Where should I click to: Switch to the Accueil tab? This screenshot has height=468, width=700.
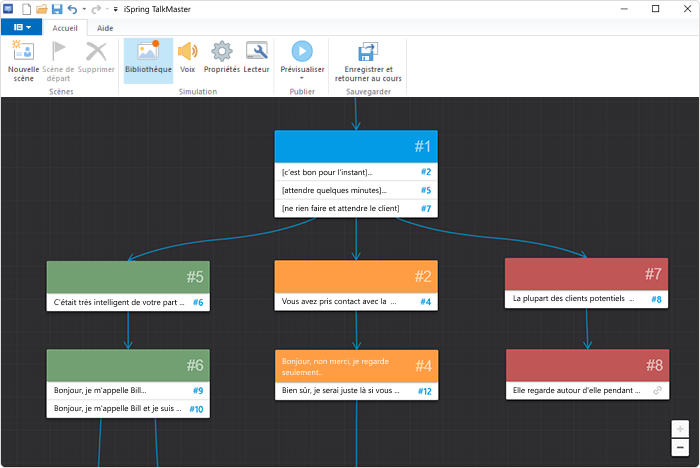click(x=65, y=28)
